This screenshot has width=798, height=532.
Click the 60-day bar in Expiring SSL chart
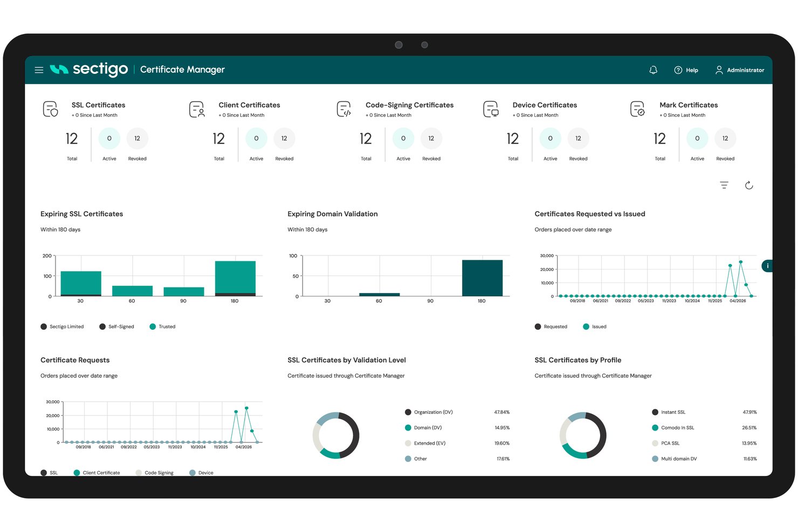pos(132,291)
